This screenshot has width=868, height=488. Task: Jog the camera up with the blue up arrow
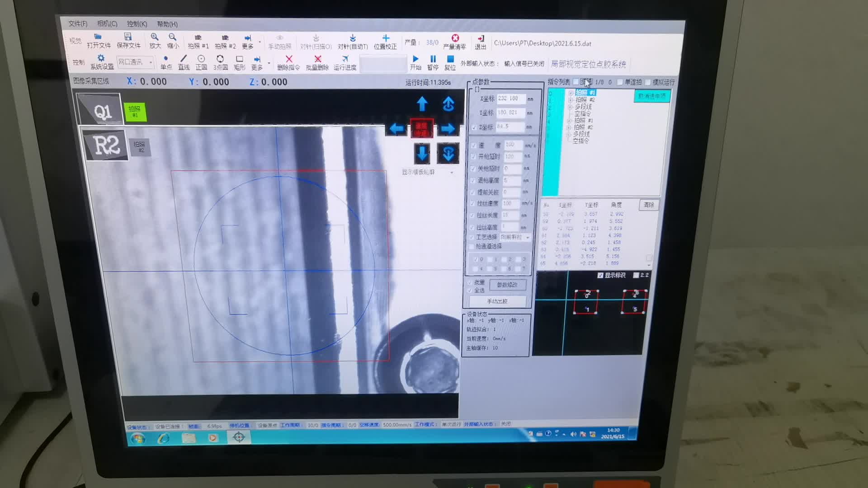[x=422, y=104]
